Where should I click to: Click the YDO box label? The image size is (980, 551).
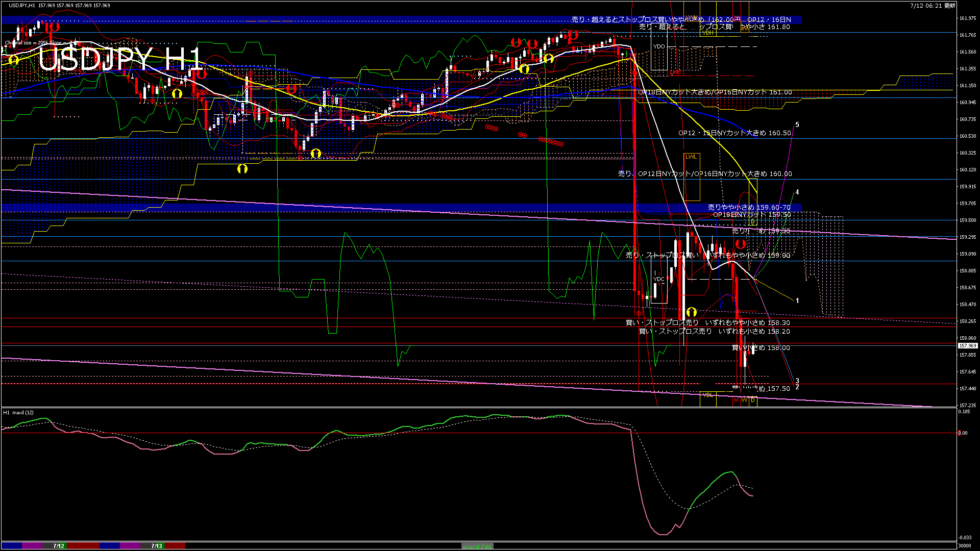pos(659,46)
